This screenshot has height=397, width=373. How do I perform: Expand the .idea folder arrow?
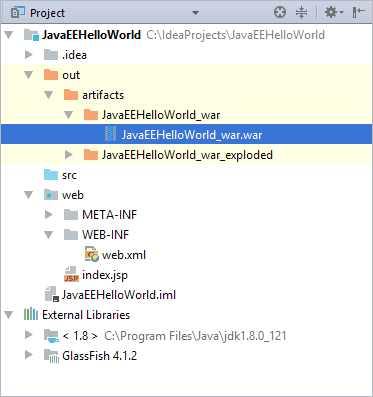pyautogui.click(x=29, y=54)
